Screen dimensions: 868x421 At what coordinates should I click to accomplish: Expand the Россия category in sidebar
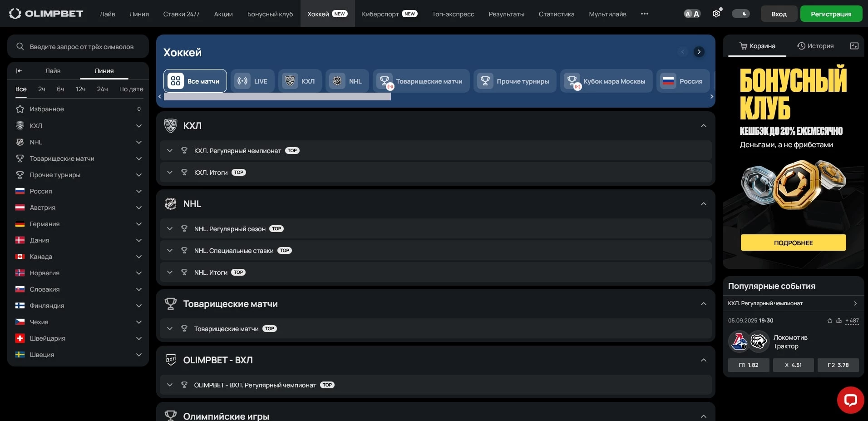pyautogui.click(x=138, y=191)
